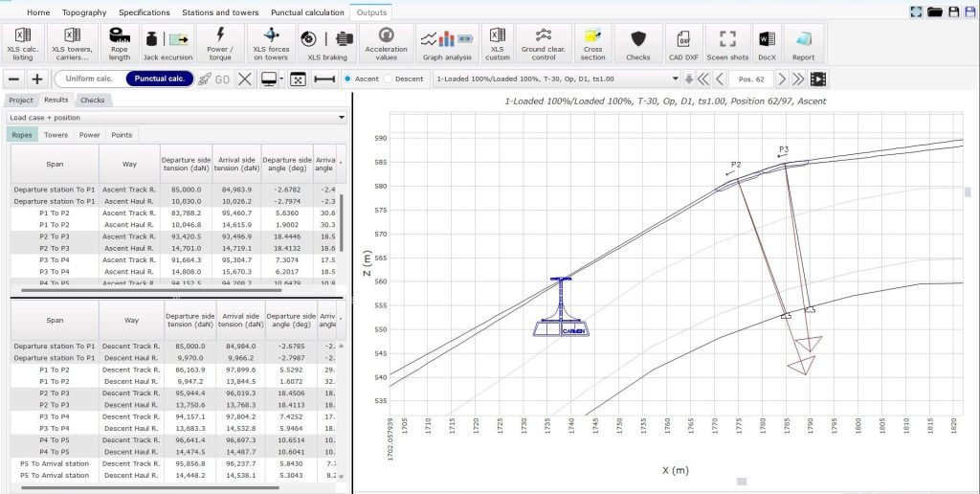This screenshot has height=494, width=980.
Task: Export to CAD DXF
Action: (683, 44)
